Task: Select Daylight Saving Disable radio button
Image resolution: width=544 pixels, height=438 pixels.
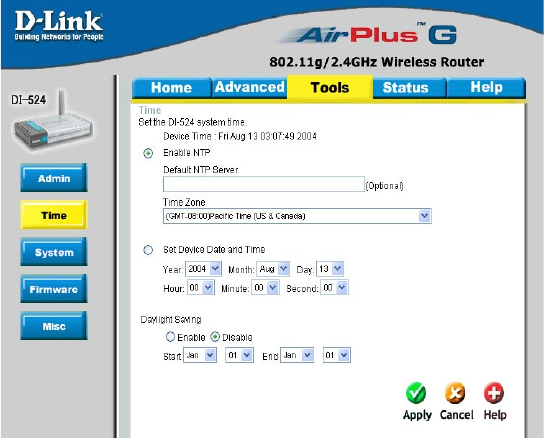Action: tap(215, 337)
